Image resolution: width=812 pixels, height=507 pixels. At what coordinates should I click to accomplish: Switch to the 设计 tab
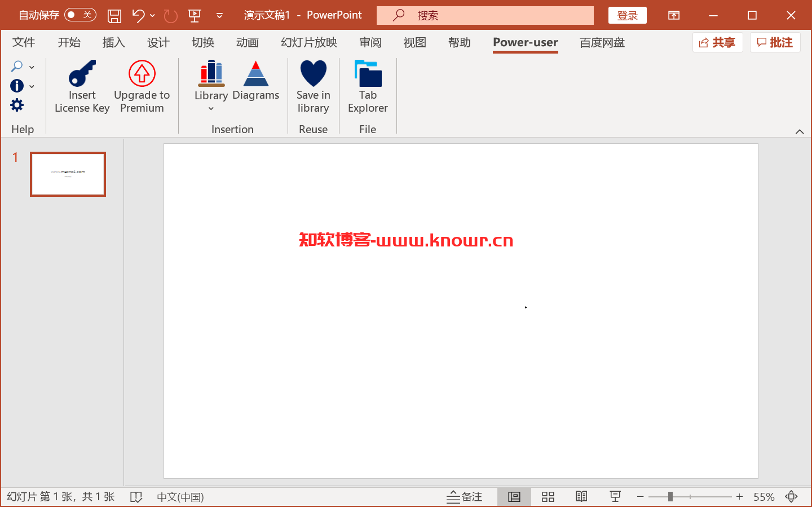pyautogui.click(x=158, y=42)
